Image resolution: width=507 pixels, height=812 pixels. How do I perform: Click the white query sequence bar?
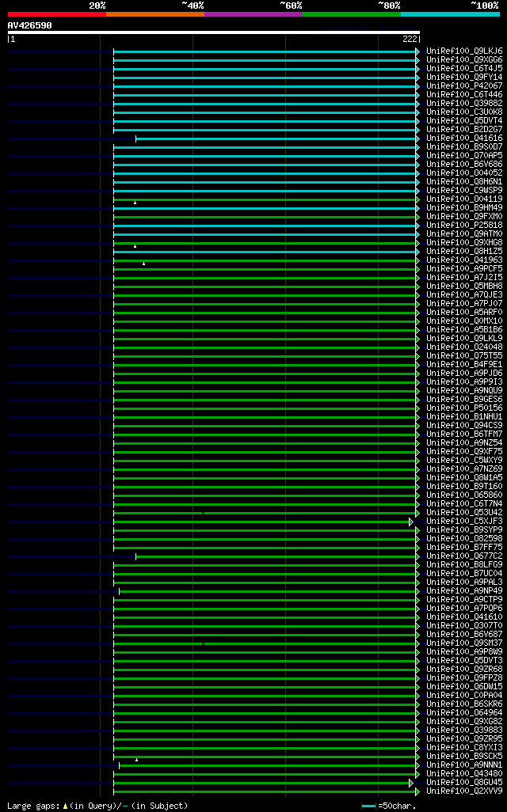tap(214, 32)
